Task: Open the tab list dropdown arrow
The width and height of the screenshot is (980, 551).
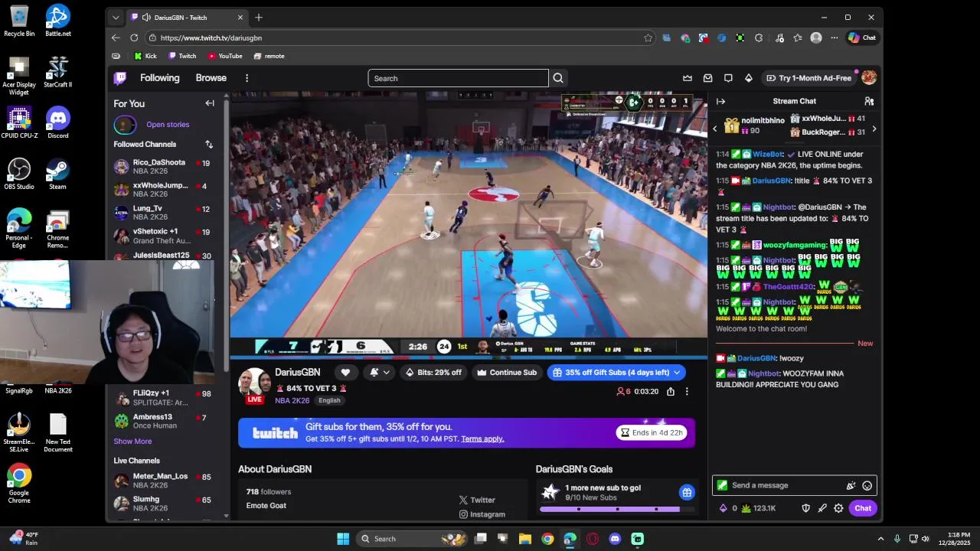Action: pyautogui.click(x=116, y=17)
